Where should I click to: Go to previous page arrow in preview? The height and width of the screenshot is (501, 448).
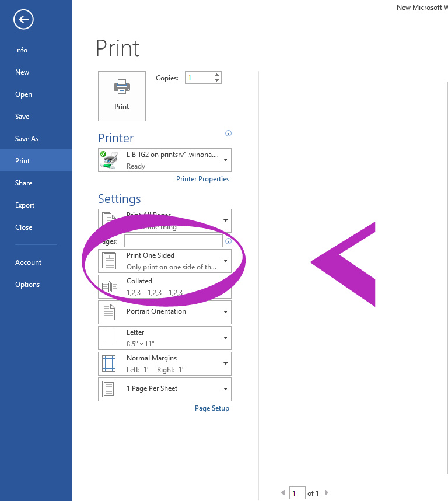coord(283,493)
